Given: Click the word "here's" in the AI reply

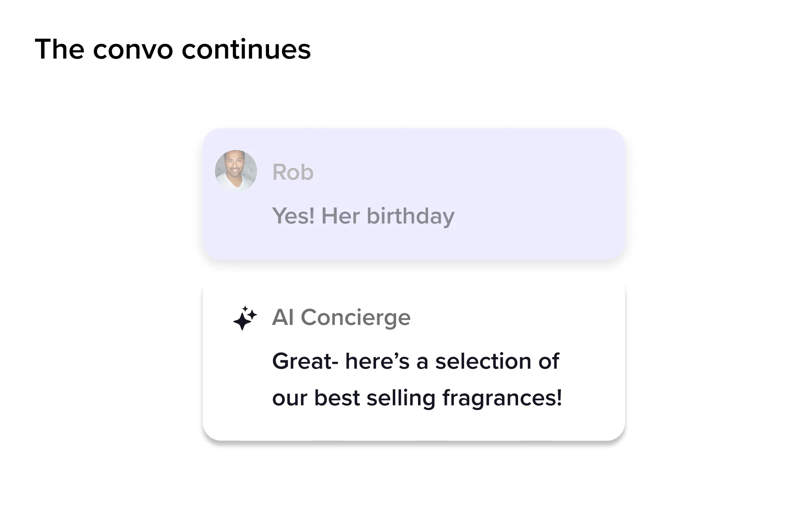Looking at the screenshot, I should click(377, 361).
